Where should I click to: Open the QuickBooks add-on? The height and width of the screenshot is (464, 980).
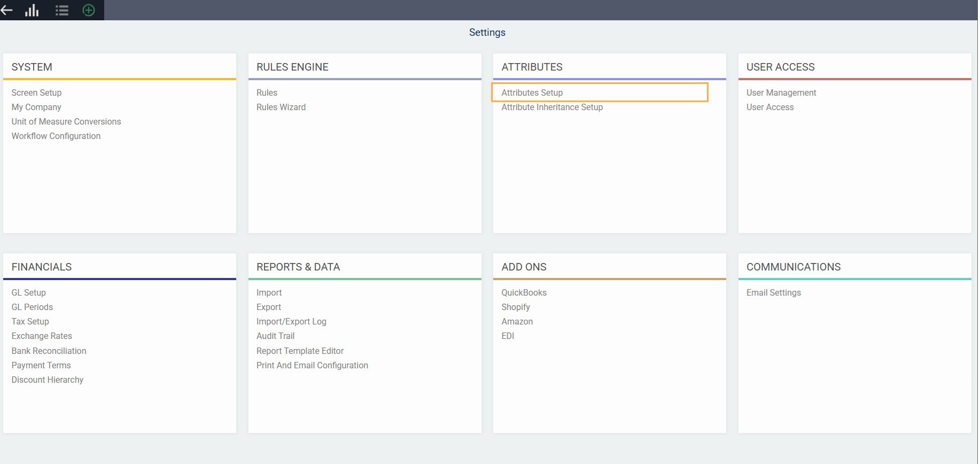click(x=524, y=292)
